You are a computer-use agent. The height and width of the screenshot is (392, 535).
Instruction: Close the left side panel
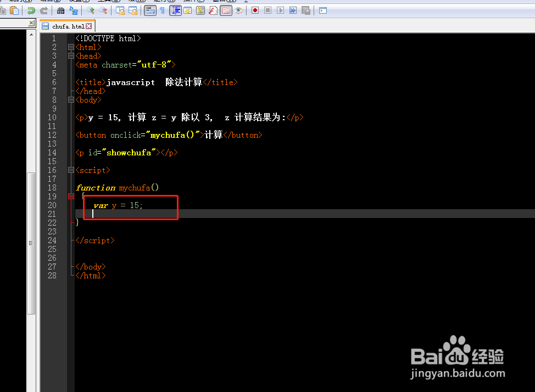(x=31, y=23)
